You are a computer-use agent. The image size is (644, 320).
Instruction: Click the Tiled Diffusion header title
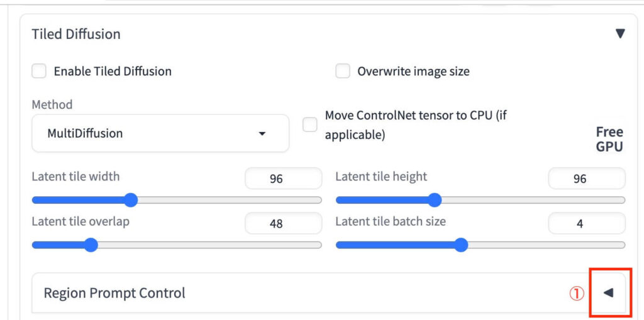(76, 34)
